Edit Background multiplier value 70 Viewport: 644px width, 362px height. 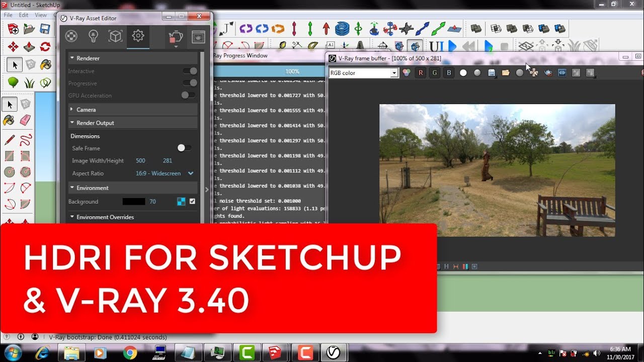tap(152, 202)
